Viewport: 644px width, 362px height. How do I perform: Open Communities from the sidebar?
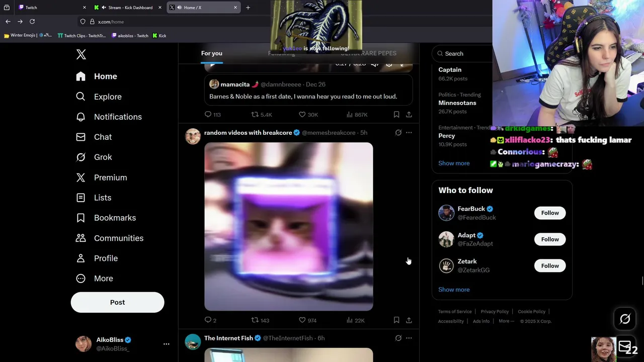(x=110, y=238)
